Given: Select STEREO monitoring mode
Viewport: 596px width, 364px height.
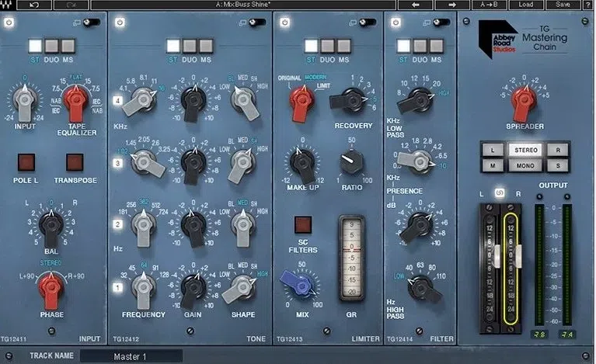Looking at the screenshot, I should click(526, 150).
